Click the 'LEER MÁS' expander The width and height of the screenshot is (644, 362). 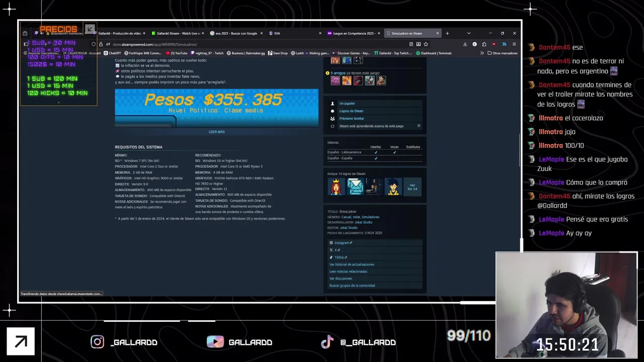click(216, 132)
